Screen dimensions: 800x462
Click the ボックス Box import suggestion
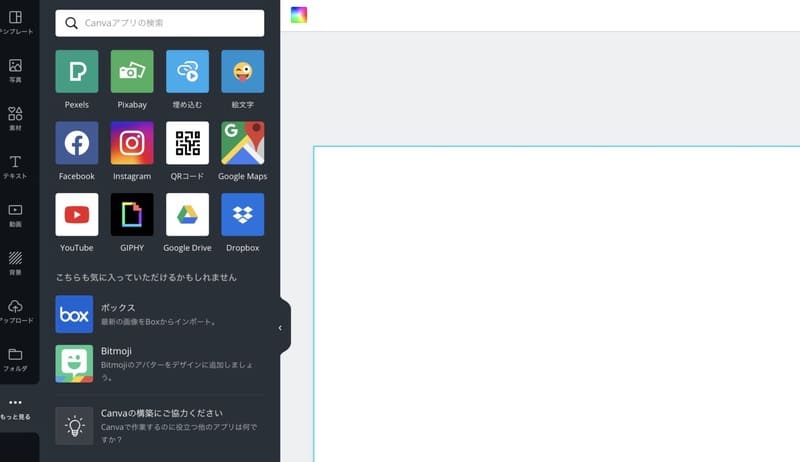(160, 314)
